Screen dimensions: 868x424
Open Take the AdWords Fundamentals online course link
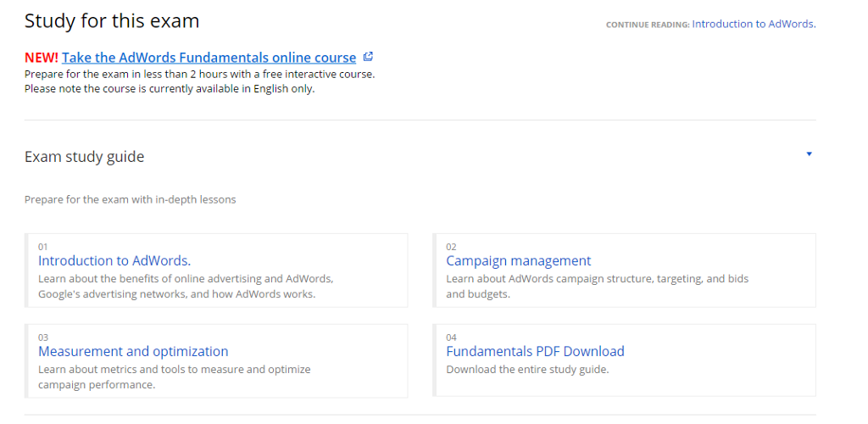tap(209, 58)
